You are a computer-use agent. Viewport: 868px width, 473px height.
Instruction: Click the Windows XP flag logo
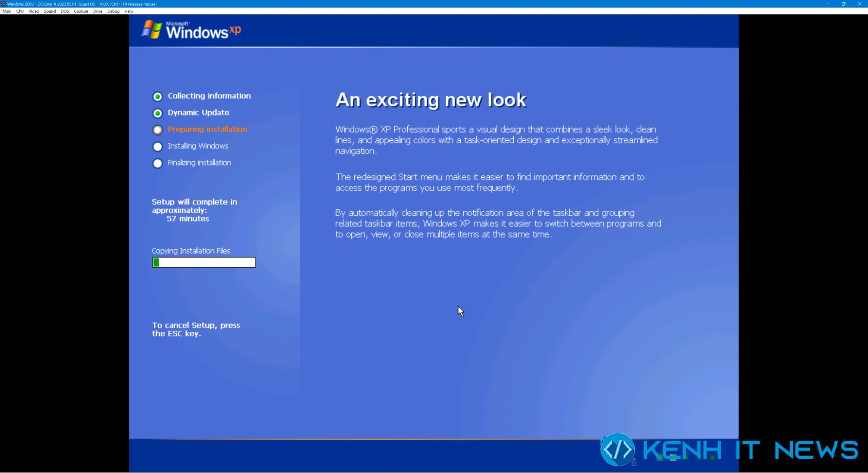point(152,30)
